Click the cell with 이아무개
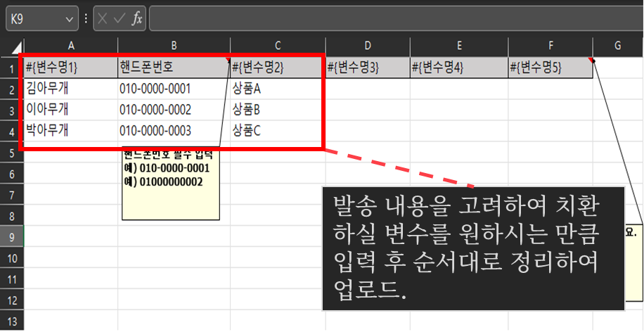 70,110
